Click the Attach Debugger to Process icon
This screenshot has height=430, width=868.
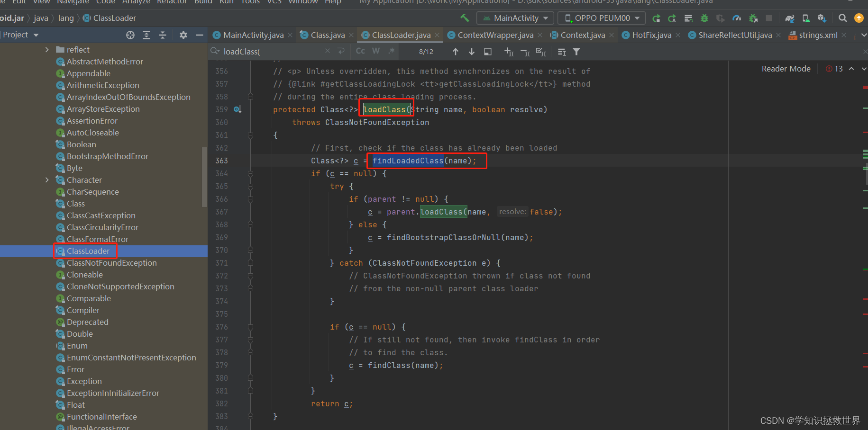(753, 18)
